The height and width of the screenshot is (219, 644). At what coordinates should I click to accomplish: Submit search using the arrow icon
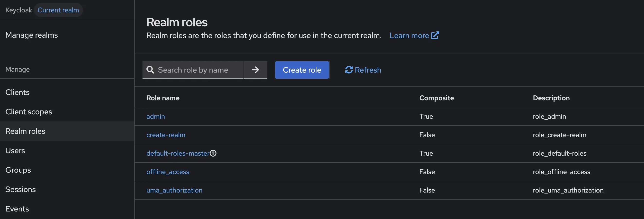pyautogui.click(x=255, y=70)
